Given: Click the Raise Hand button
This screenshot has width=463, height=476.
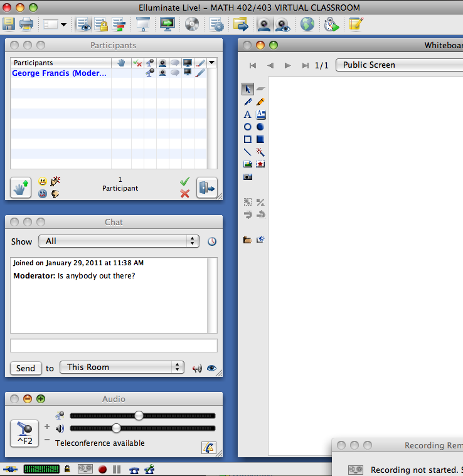Looking at the screenshot, I should 21,187.
